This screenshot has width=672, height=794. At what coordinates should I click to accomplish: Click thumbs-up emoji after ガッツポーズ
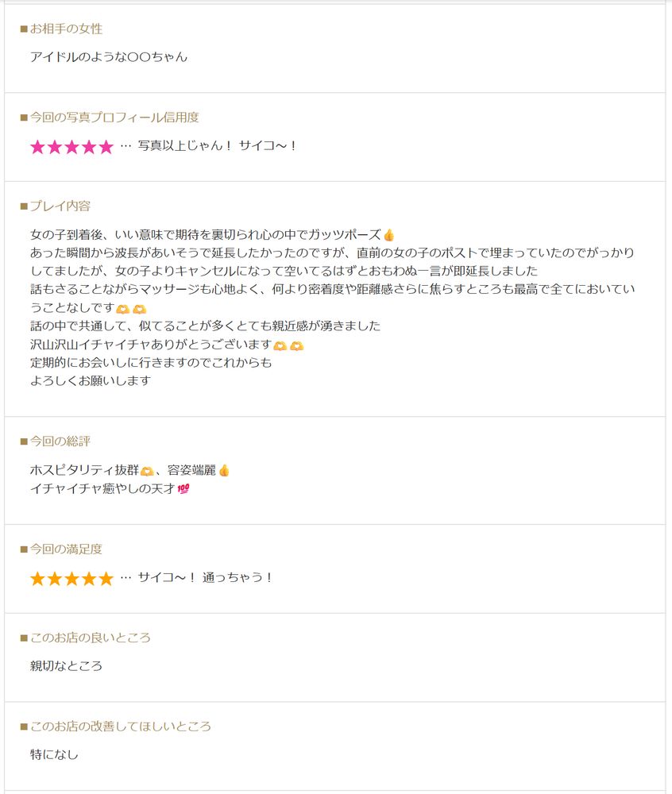(389, 235)
